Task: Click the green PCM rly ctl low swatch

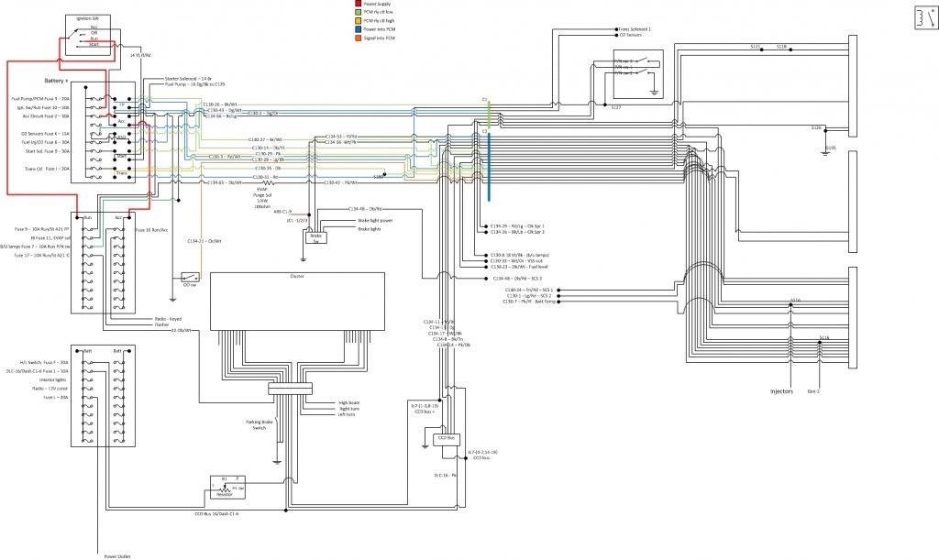Action: point(358,12)
